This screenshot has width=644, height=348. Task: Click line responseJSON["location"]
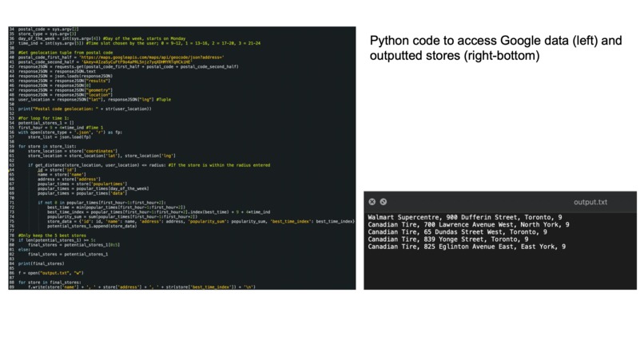click(66, 95)
